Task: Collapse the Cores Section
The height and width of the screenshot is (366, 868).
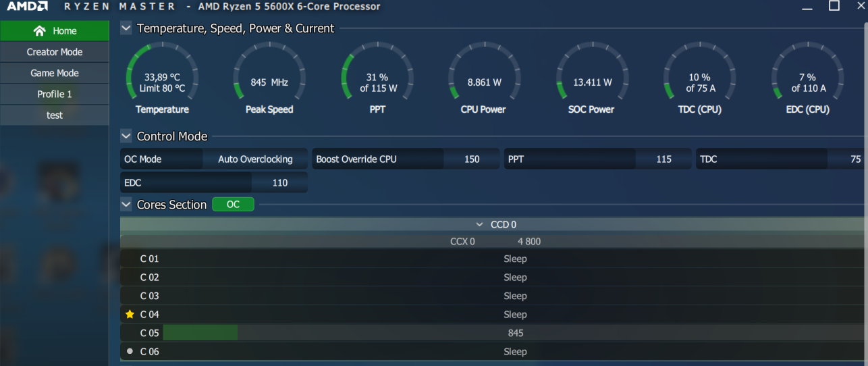Action: click(x=126, y=204)
